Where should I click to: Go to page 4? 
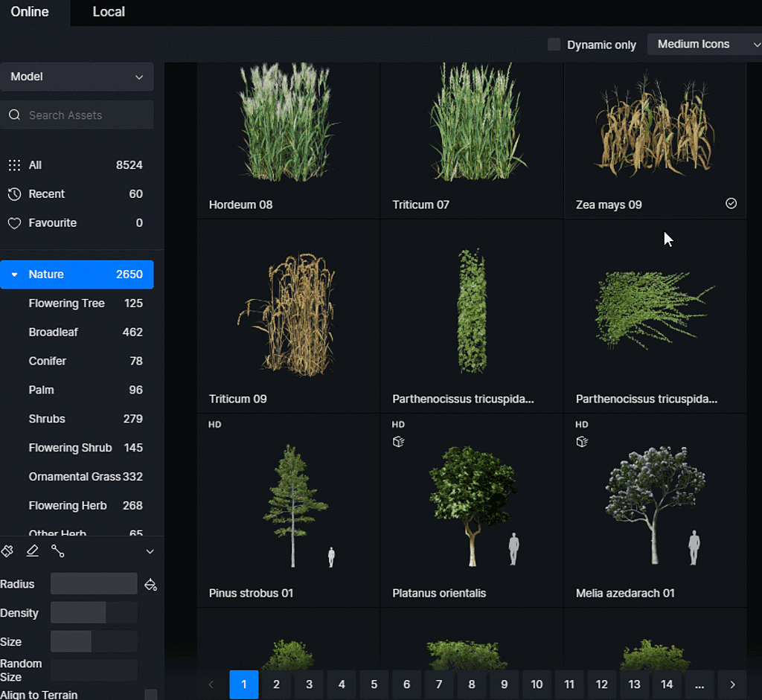coord(342,684)
